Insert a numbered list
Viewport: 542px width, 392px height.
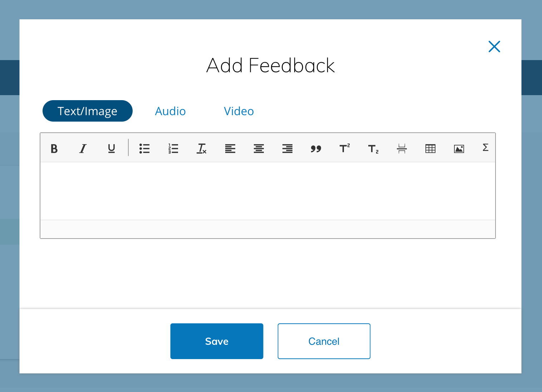point(173,148)
